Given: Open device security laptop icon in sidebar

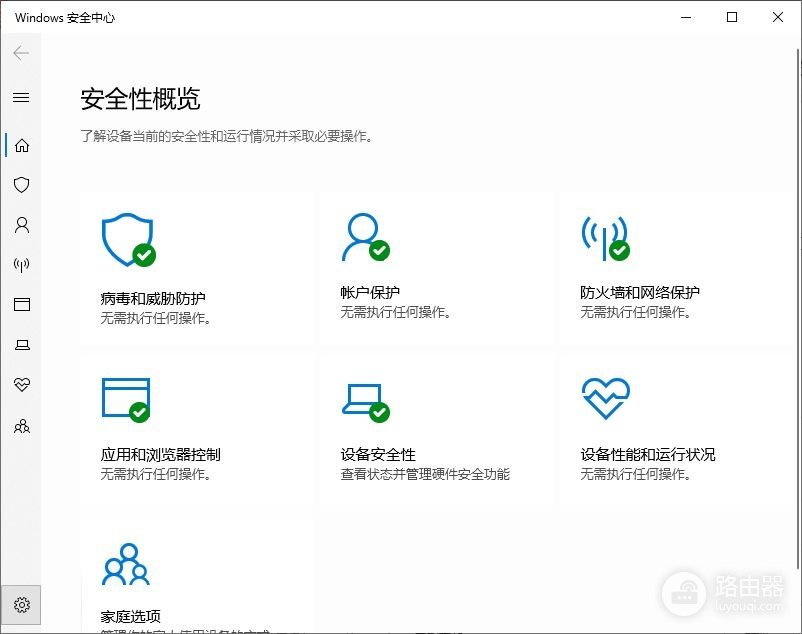Looking at the screenshot, I should [x=21, y=345].
